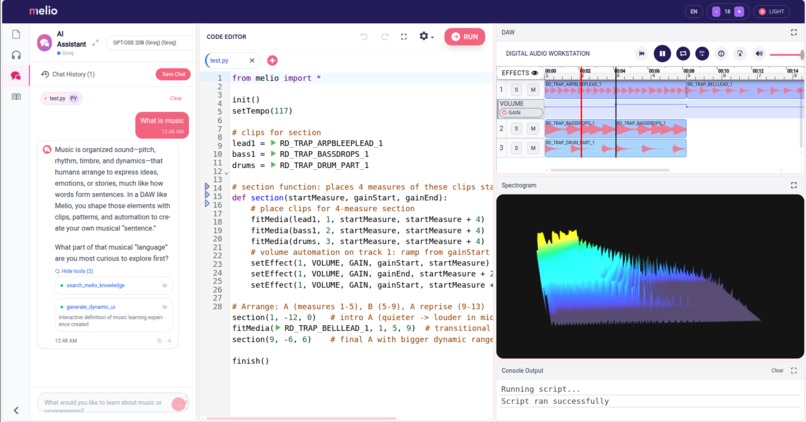Run the script with RUN button
Screen dimensions: 806x422
465,36
